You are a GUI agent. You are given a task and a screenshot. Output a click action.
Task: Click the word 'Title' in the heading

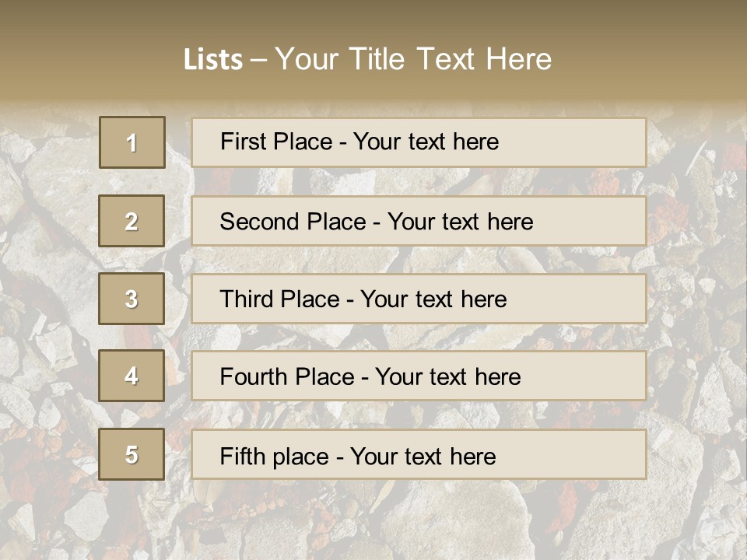[x=377, y=59]
